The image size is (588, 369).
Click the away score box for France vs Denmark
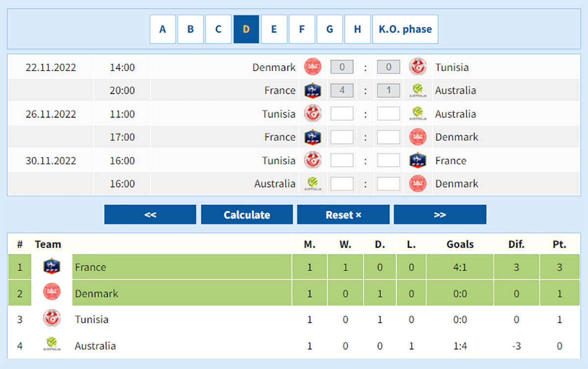[388, 137]
